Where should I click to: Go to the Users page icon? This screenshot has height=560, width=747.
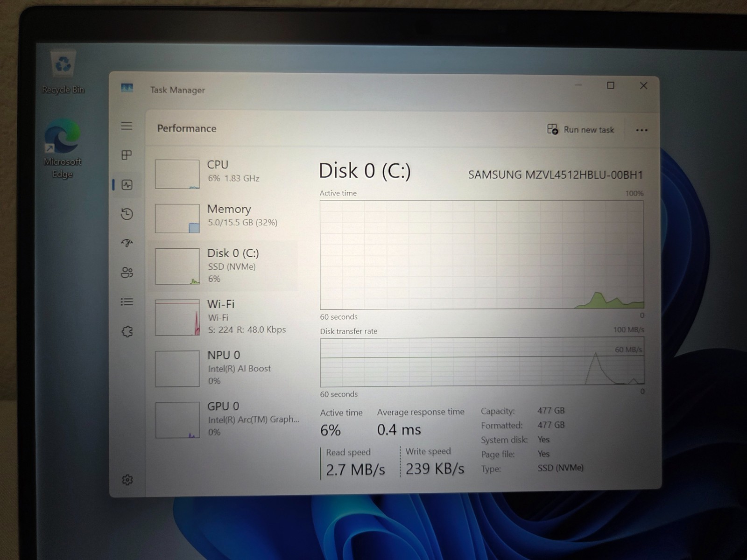[x=127, y=273]
